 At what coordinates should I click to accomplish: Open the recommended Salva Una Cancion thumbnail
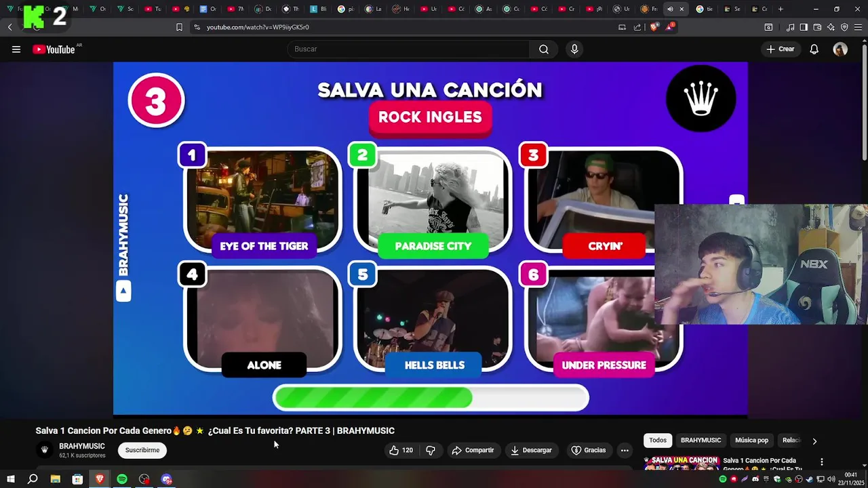pyautogui.click(x=681, y=463)
